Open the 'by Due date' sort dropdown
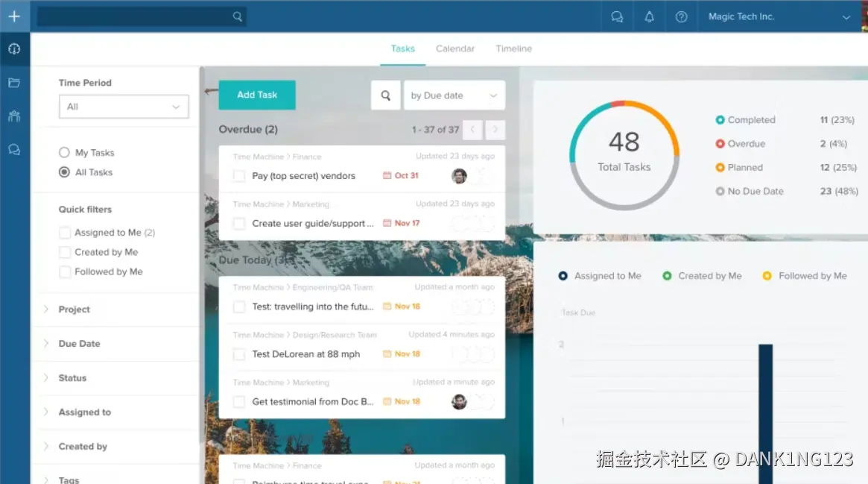 click(454, 95)
